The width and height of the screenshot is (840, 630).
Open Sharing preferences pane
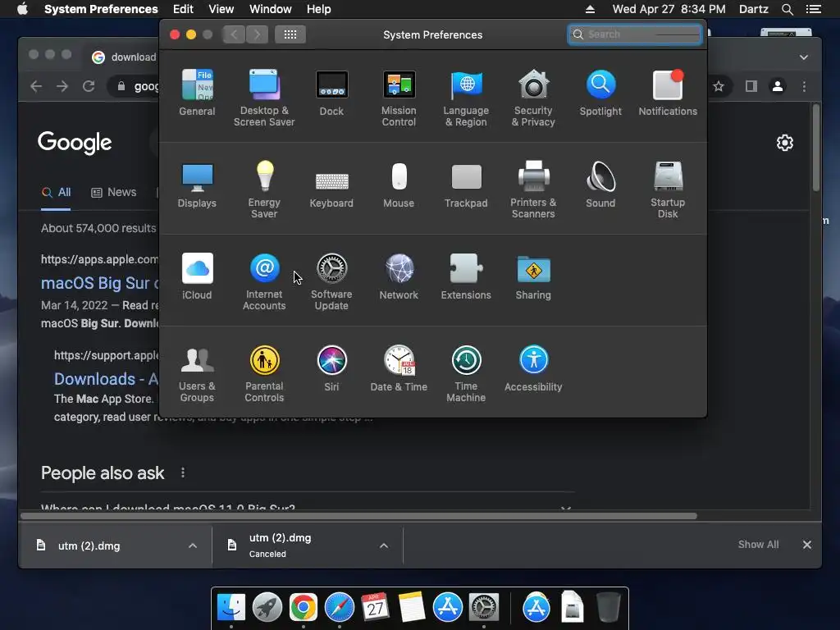[x=533, y=276]
